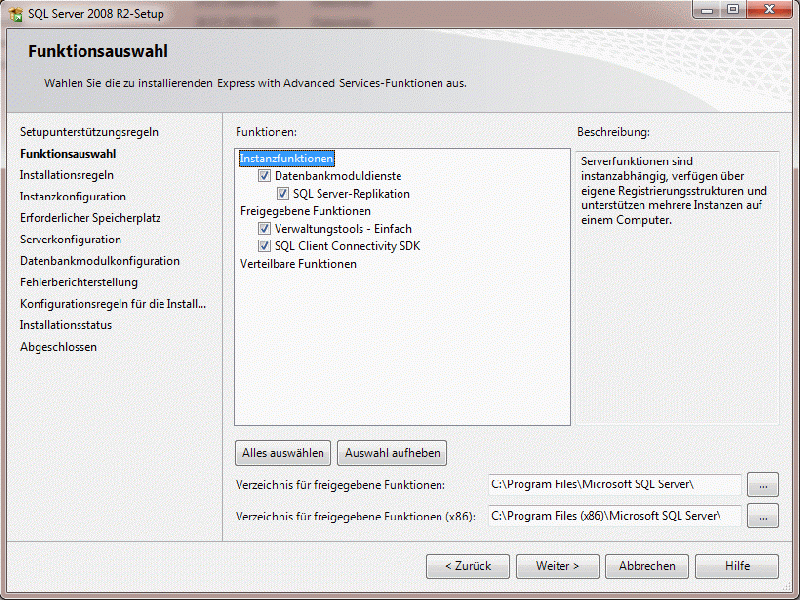Select Instanzkonfiguration step in sidebar

pos(73,196)
